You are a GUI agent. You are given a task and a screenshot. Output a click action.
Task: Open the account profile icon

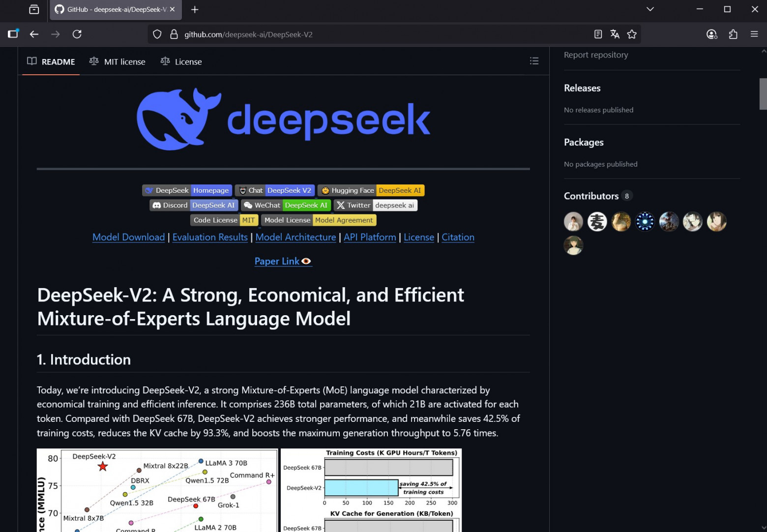[711, 34]
